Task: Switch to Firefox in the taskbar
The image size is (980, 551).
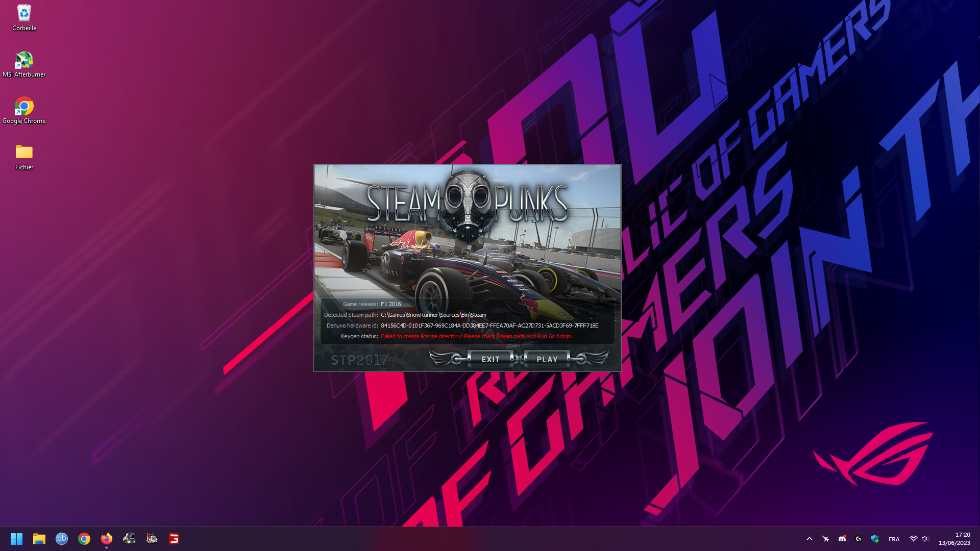Action: [107, 539]
